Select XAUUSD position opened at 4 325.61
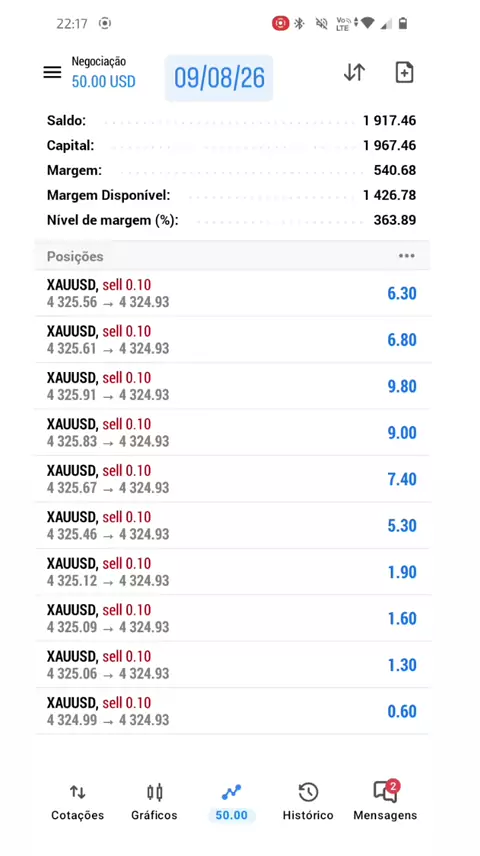Viewport: 480px width, 856px height. click(233, 340)
